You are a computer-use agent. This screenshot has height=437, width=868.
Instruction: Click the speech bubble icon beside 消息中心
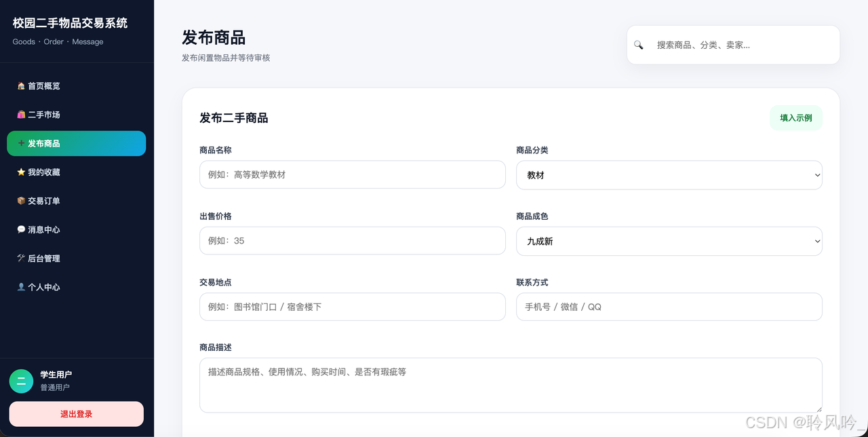click(x=21, y=229)
